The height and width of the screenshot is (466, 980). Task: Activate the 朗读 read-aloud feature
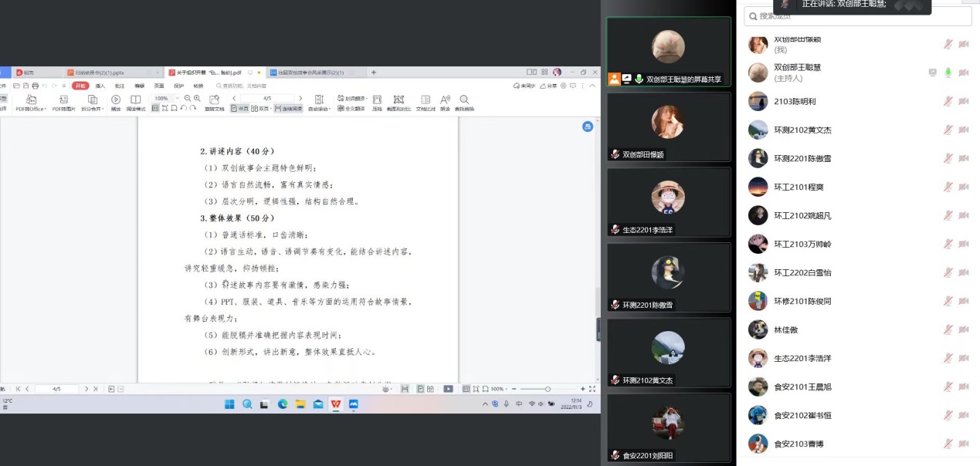pos(446,100)
